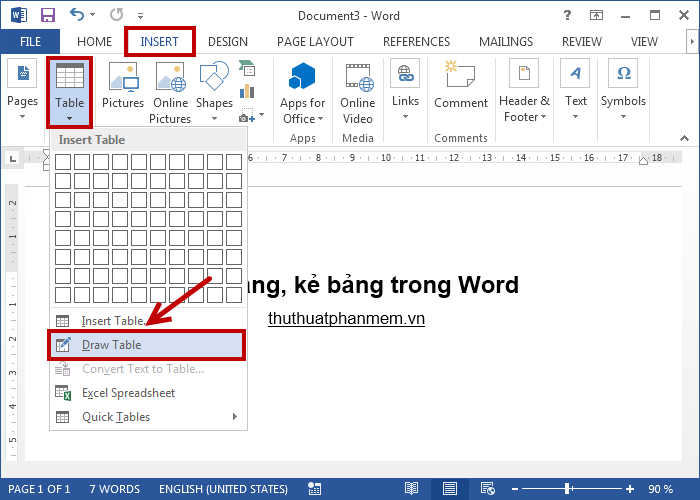Open Ribbon Display Options icon
This screenshot has width=700, height=500.
tap(596, 16)
